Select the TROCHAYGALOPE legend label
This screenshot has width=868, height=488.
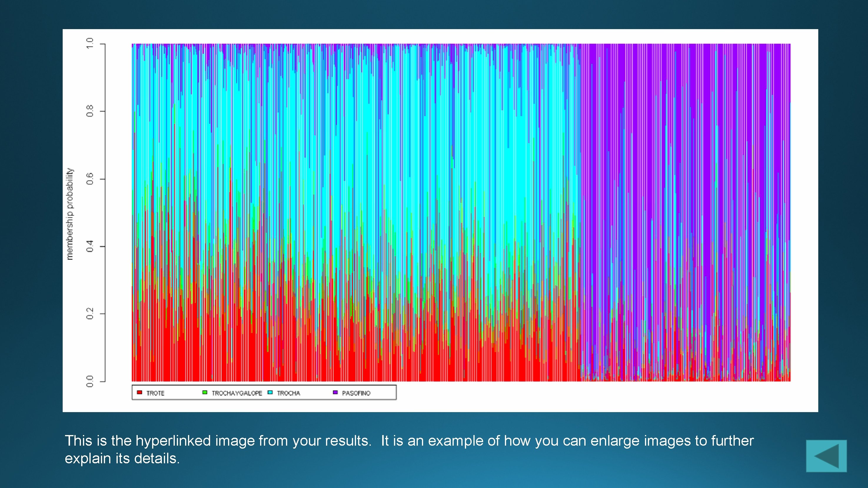(237, 393)
